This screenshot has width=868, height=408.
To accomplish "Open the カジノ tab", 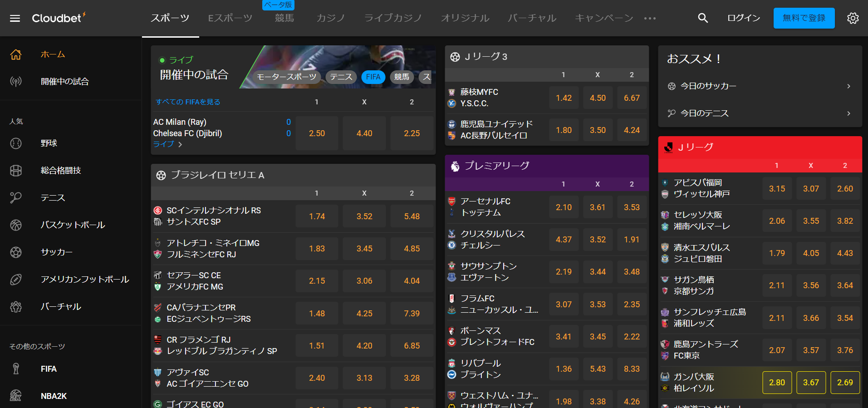I will (331, 18).
